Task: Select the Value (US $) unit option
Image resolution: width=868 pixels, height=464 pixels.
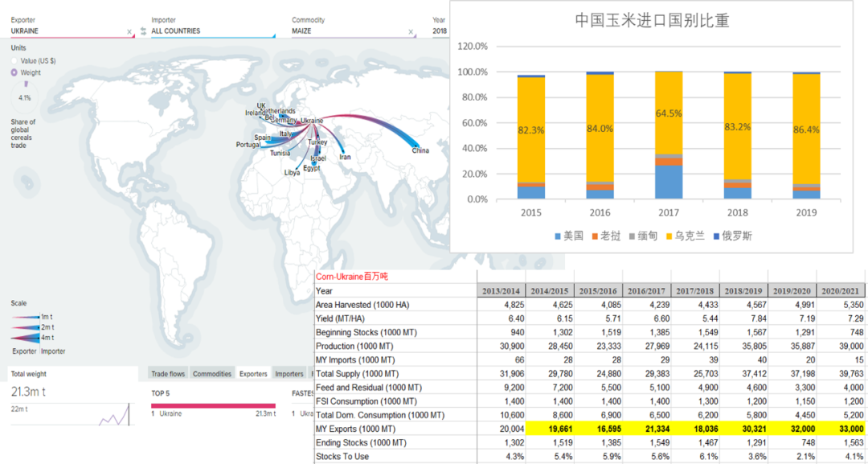Action: 14,61
